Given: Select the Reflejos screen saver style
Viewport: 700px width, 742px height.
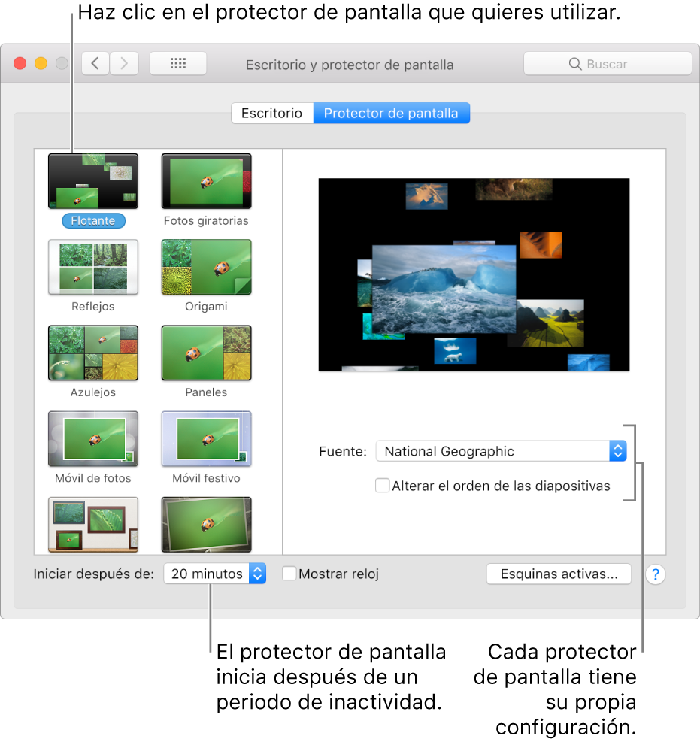Looking at the screenshot, I should pos(93,267).
